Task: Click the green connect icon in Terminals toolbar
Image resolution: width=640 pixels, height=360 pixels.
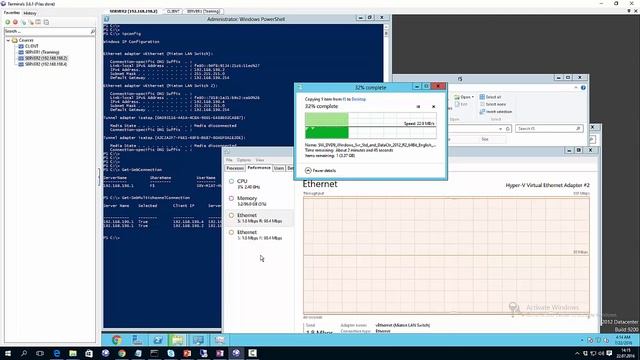Action: (7, 22)
